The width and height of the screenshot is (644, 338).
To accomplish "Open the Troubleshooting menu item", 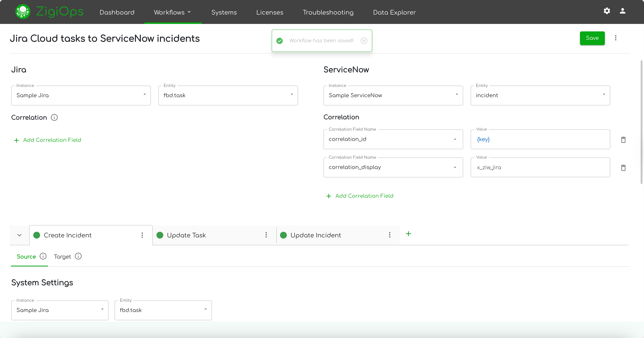I will coord(328,12).
